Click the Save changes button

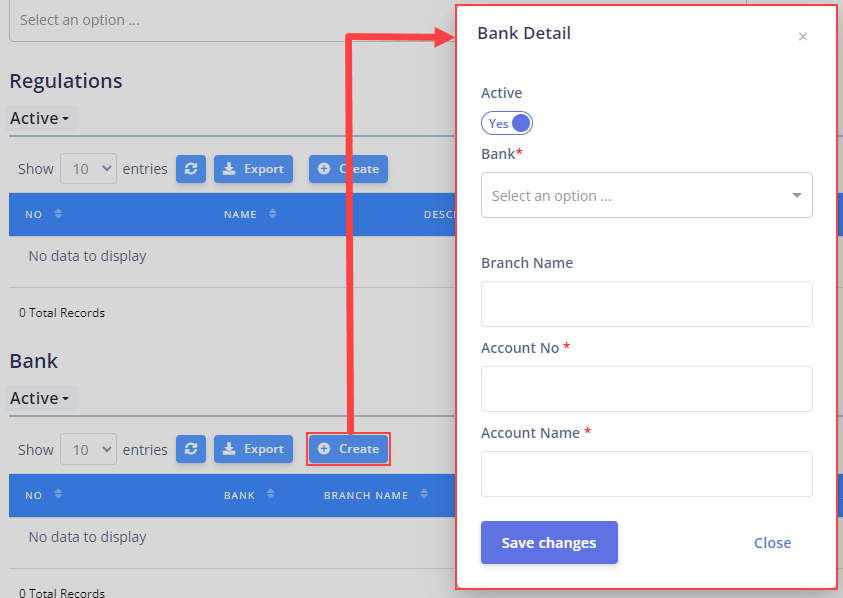point(549,543)
